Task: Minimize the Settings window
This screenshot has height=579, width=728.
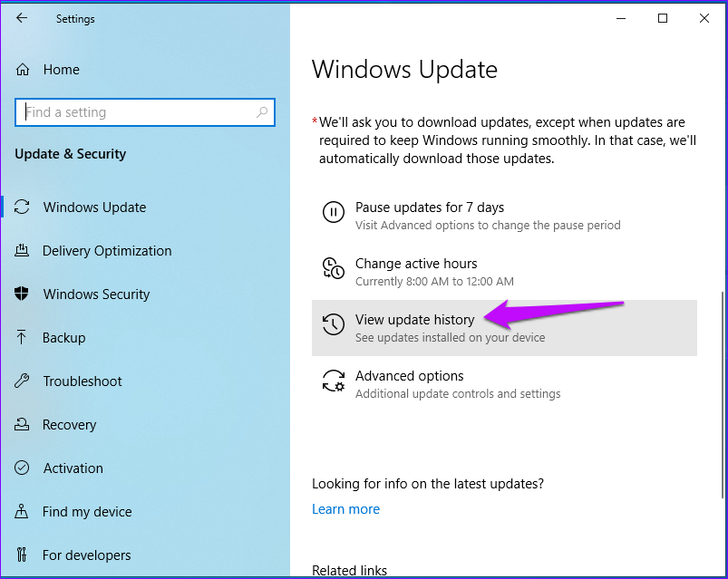Action: [621, 18]
